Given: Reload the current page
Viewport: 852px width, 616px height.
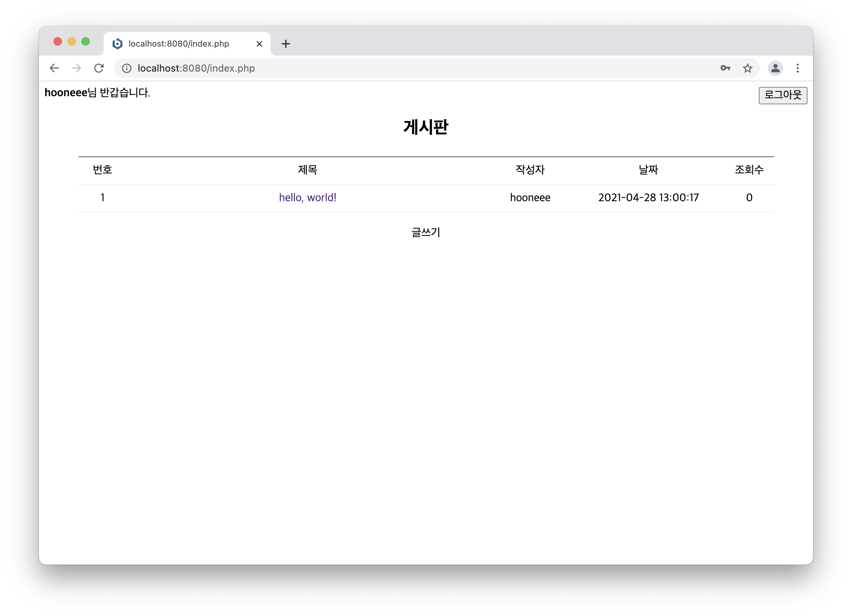Looking at the screenshot, I should coord(99,68).
